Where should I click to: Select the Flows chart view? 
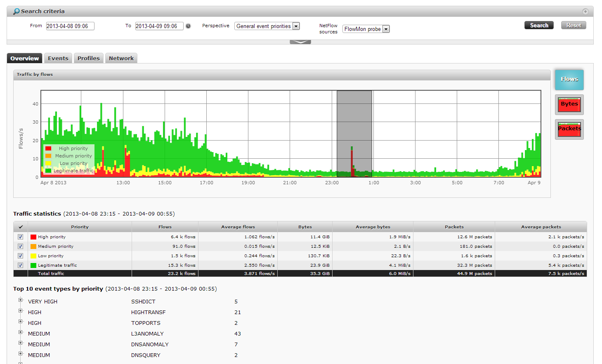569,80
